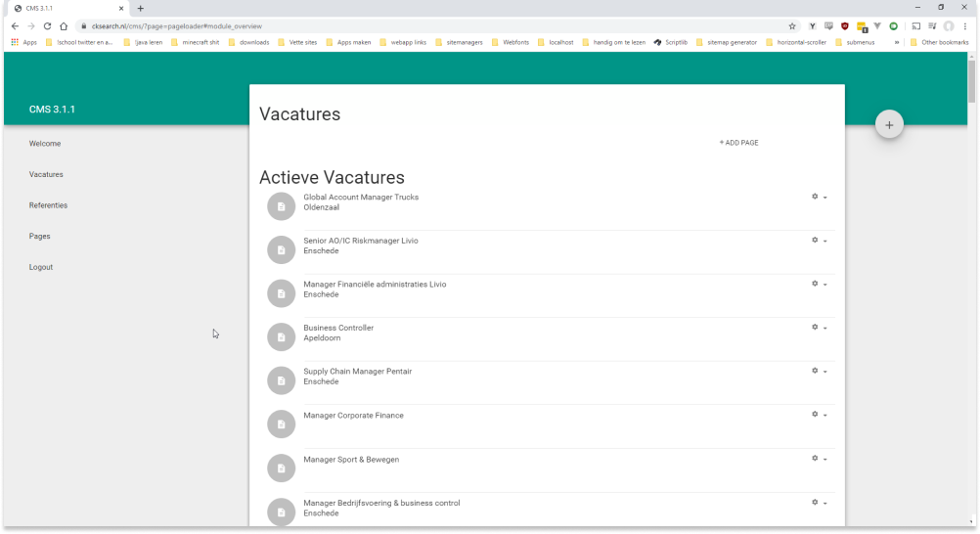Click the page vertical scrollbar thumb

[971, 81]
